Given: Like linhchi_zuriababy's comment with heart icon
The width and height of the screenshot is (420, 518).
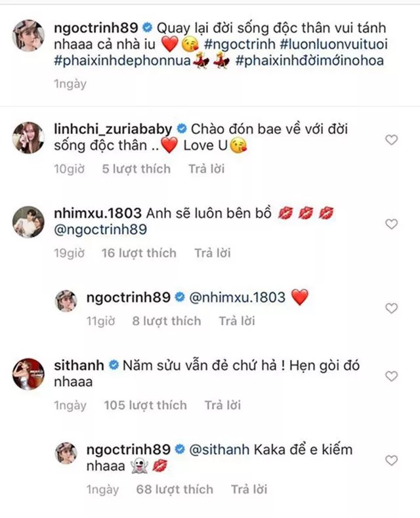Looking at the screenshot, I should [391, 140].
